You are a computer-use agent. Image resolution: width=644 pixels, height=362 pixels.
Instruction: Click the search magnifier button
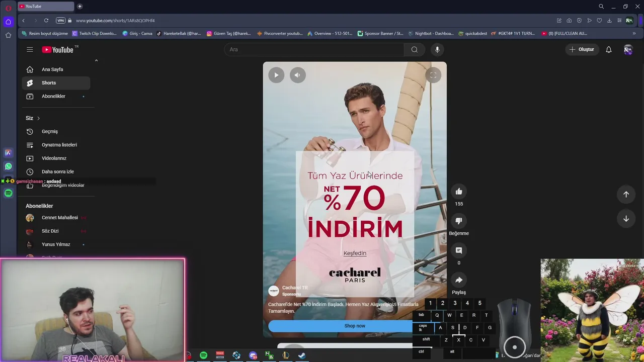point(415,49)
